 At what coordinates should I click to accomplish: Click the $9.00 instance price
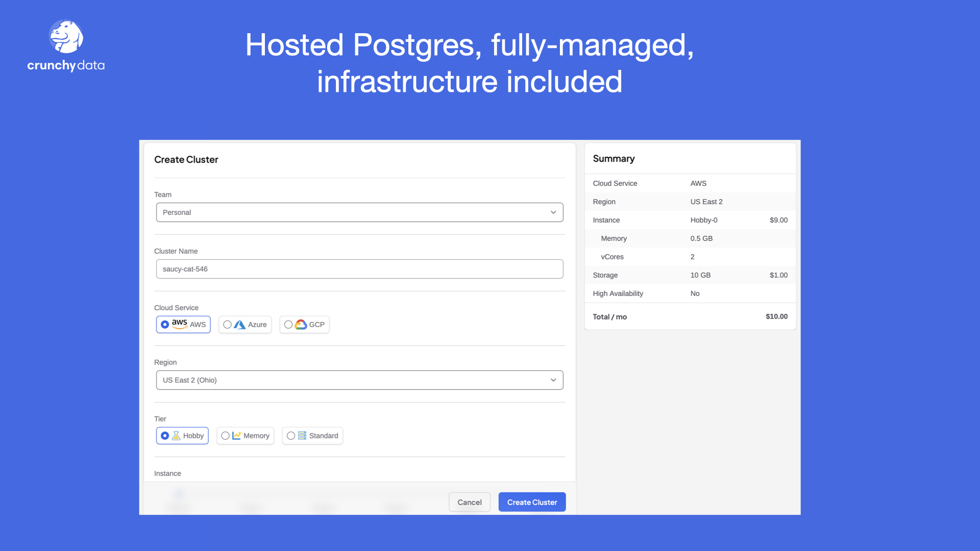(x=778, y=220)
